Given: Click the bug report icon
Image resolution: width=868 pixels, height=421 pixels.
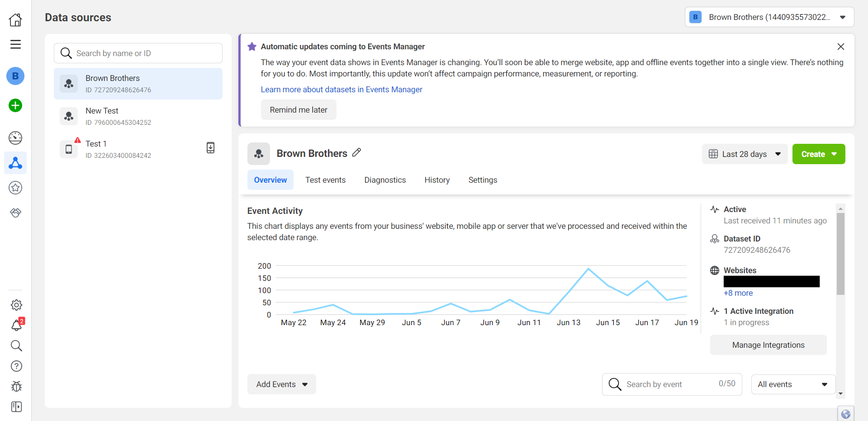Looking at the screenshot, I should coord(16,386).
